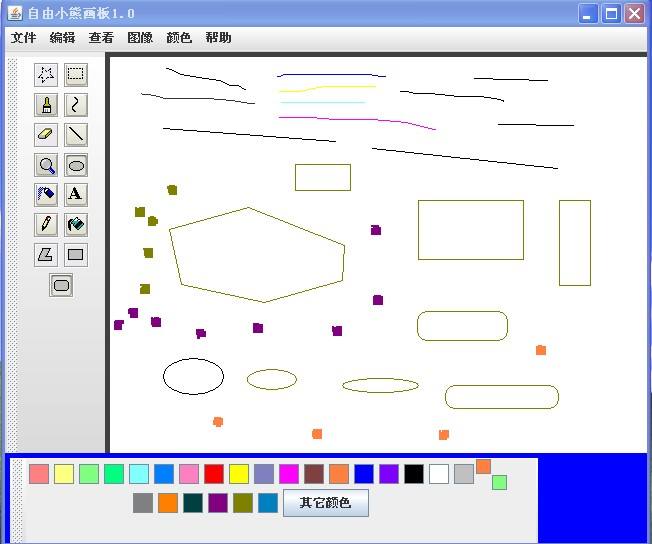Select the eraser tool
The image size is (652, 544).
pos(46,135)
